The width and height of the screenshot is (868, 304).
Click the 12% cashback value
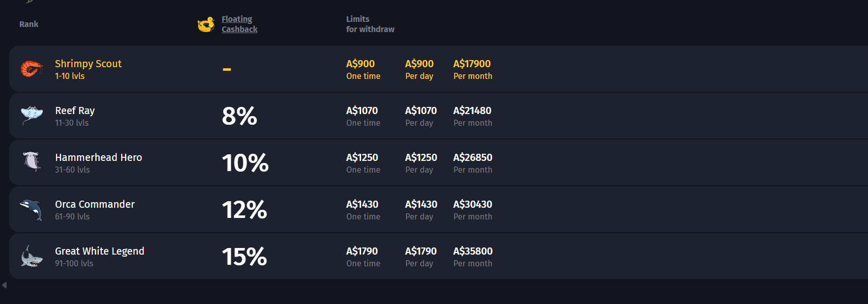pyautogui.click(x=245, y=210)
